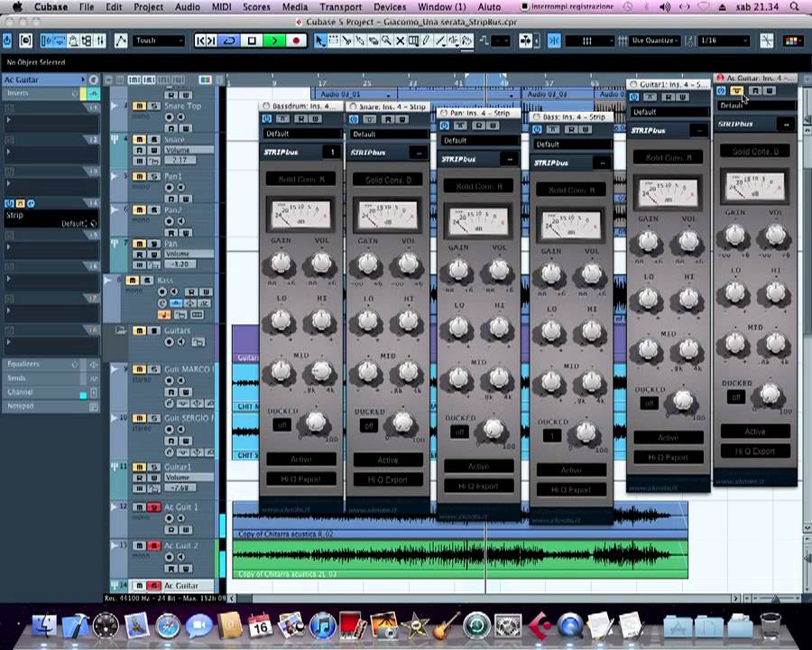Open the File menu
The height and width of the screenshot is (650, 812).
click(x=87, y=6)
